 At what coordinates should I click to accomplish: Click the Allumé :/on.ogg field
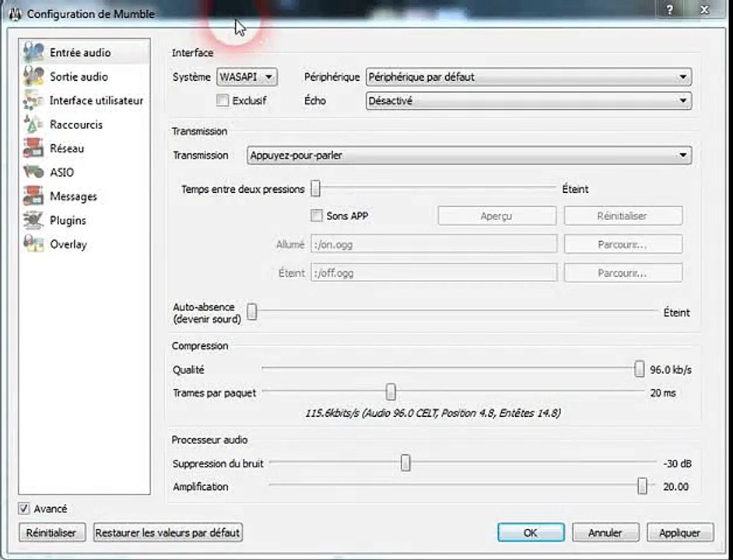[x=434, y=244]
